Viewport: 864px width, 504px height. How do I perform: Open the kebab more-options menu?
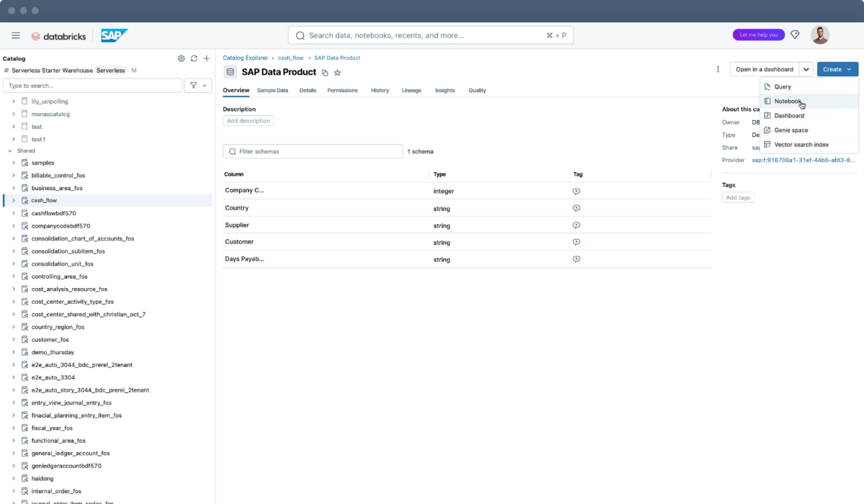point(718,70)
